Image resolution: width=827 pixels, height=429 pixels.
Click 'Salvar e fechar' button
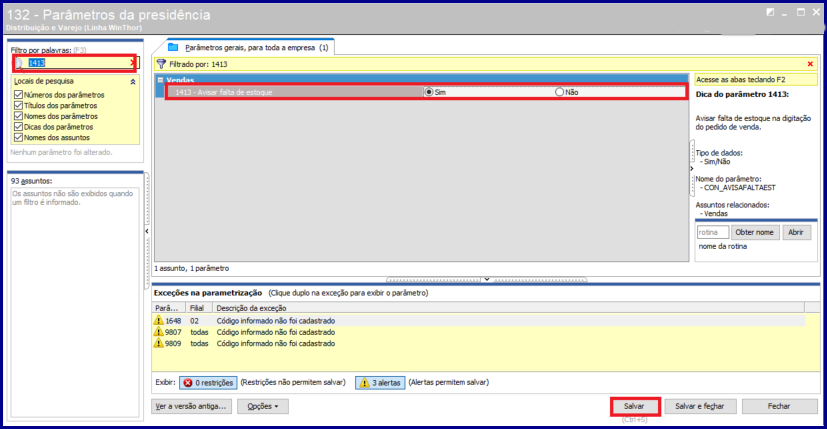(700, 406)
